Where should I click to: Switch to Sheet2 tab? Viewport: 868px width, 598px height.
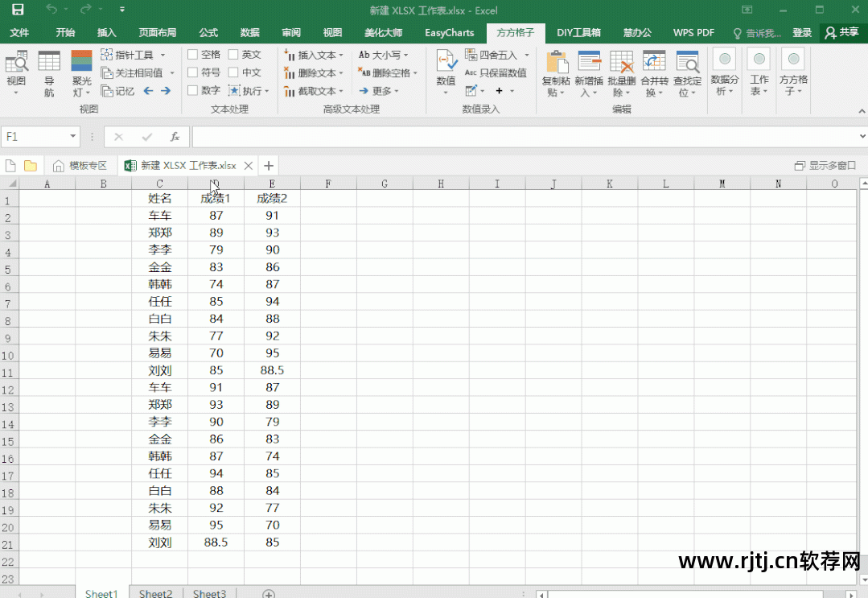[x=155, y=593]
